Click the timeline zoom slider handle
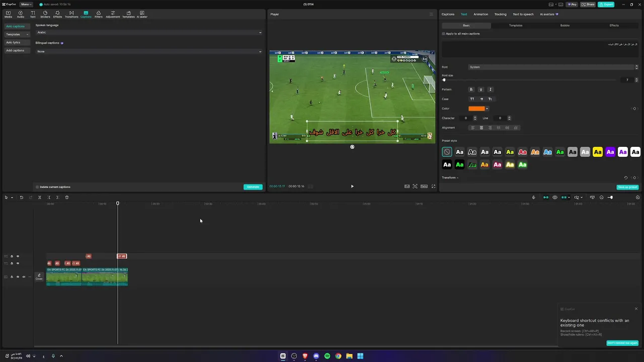This screenshot has height=362, width=644. (611, 197)
